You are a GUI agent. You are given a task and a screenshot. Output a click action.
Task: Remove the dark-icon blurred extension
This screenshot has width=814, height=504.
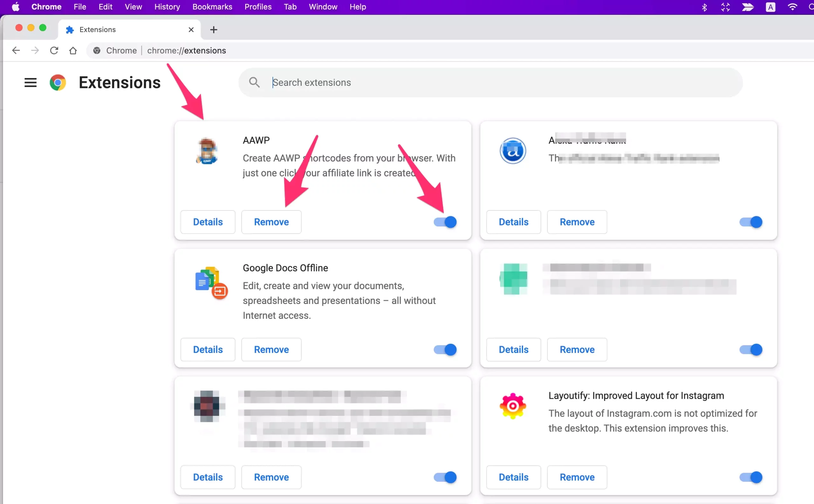click(271, 477)
